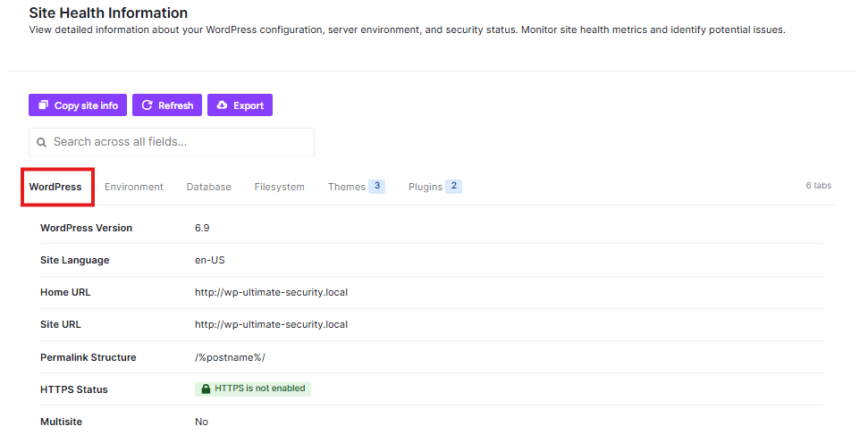The width and height of the screenshot is (868, 443).
Task: Click the Site Language label
Action: coord(75,260)
